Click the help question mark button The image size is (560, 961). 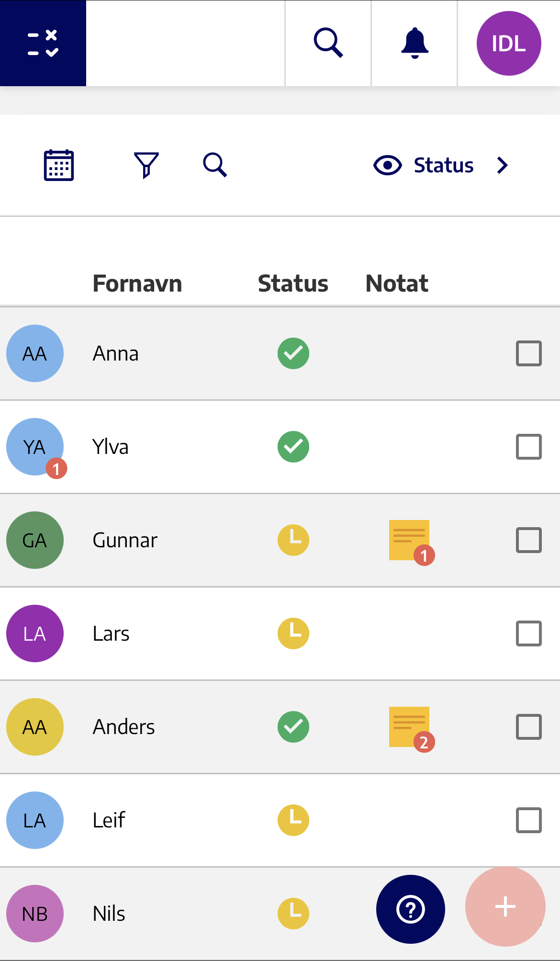pyautogui.click(x=411, y=909)
